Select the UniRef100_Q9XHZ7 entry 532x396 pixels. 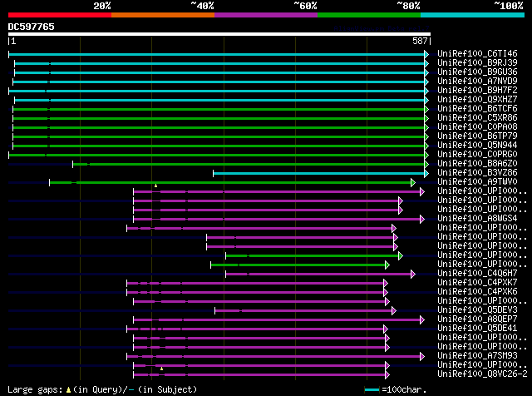pyautogui.click(x=477, y=100)
